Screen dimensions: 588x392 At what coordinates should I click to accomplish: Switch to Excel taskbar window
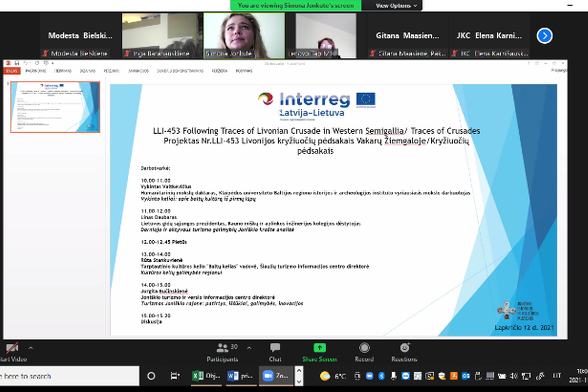(x=206, y=376)
